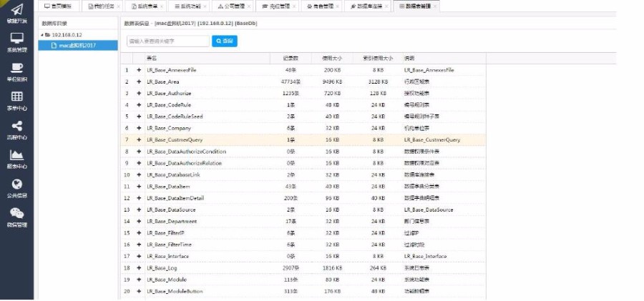Expand the LR_Base_Company row plus sign
This screenshot has height=301, width=644.
coord(139,128)
